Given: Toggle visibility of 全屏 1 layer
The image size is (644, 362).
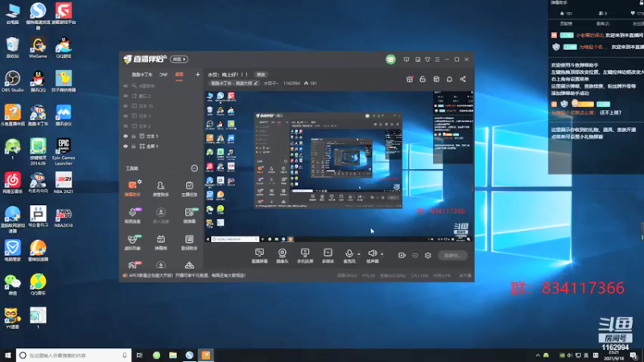Looking at the screenshot, I should pyautogui.click(x=126, y=146).
